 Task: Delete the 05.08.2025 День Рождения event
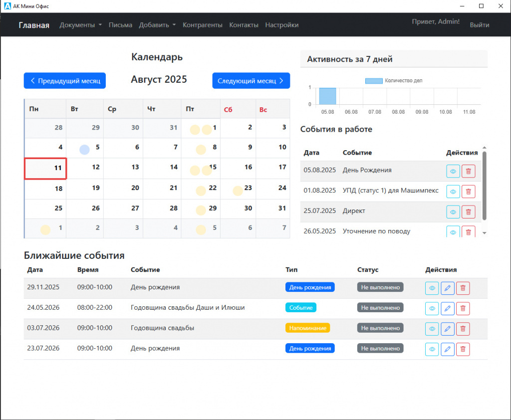pyautogui.click(x=468, y=171)
